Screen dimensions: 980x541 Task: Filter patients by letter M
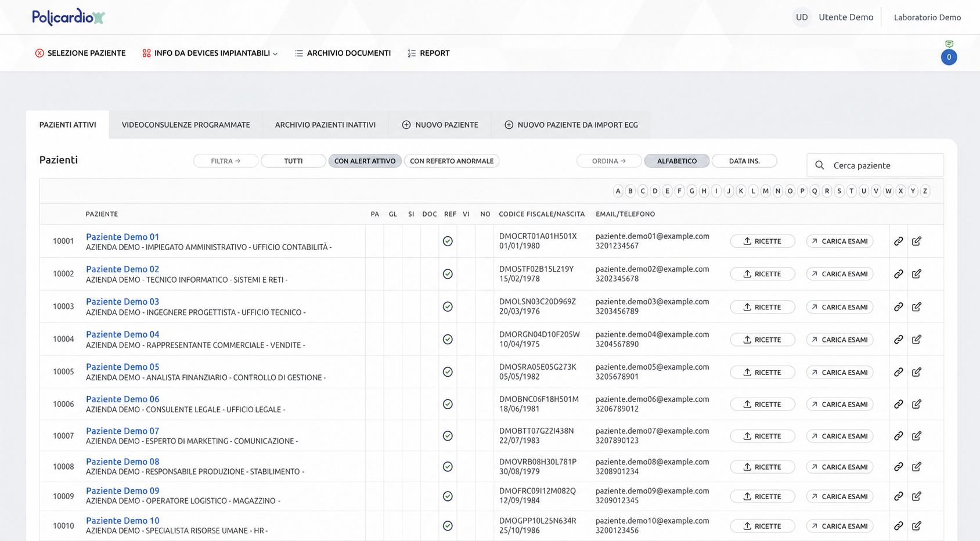coord(766,191)
